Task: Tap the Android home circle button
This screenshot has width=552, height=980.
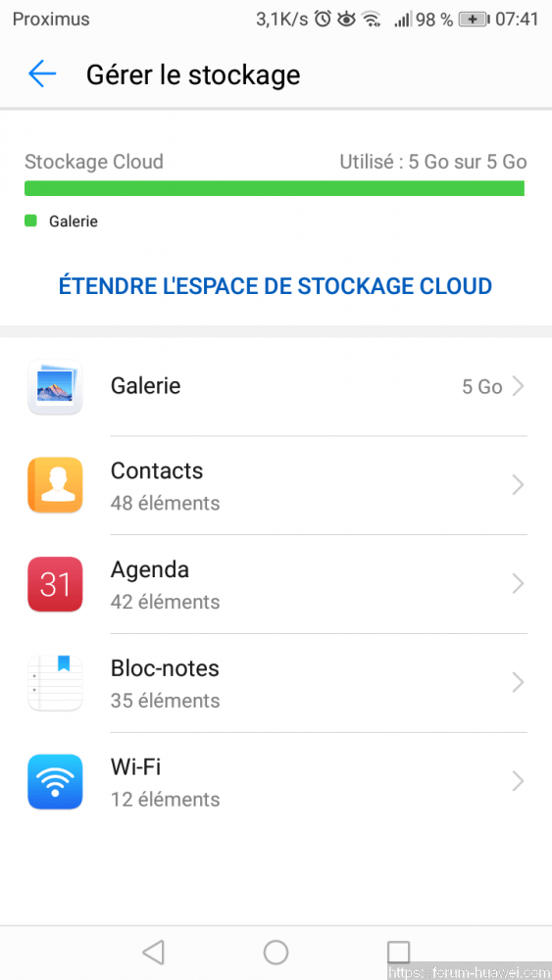Action: point(276,953)
